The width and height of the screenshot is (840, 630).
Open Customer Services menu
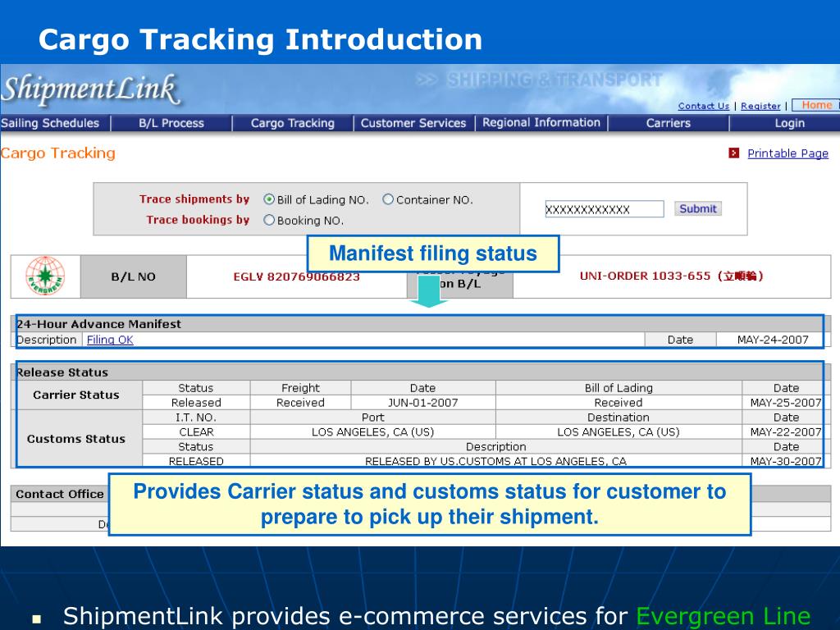413,123
